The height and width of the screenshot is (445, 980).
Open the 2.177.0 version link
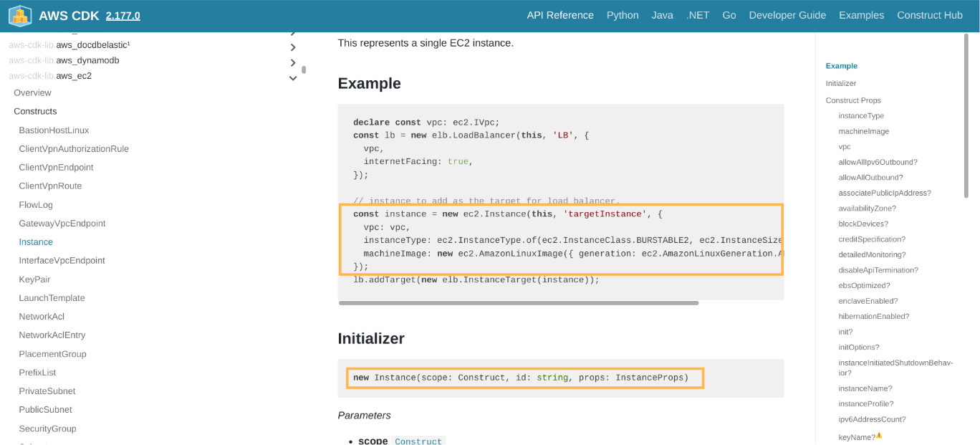click(123, 16)
